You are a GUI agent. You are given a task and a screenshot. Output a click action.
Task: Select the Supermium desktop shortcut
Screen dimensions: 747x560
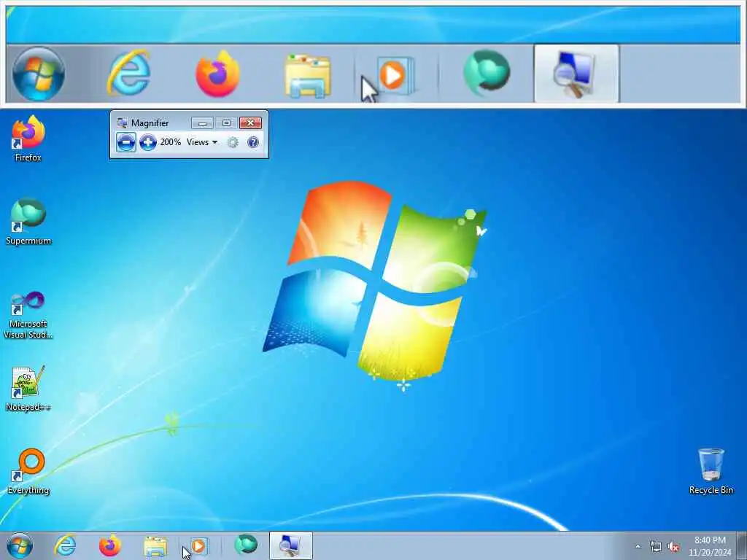pyautogui.click(x=28, y=222)
